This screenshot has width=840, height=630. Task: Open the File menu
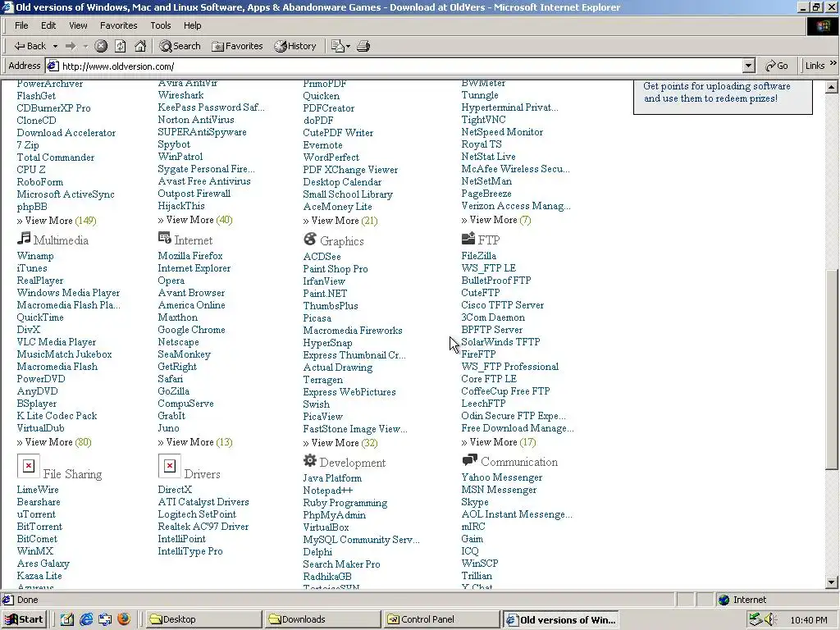pyautogui.click(x=21, y=25)
